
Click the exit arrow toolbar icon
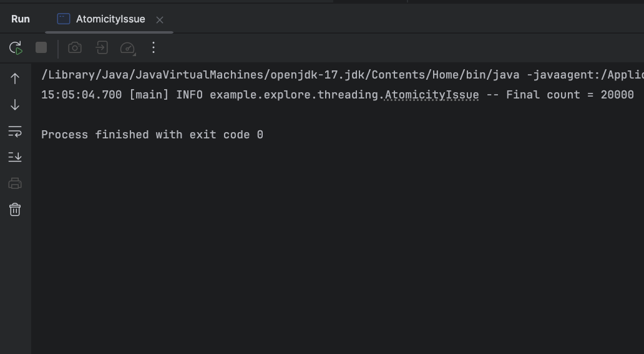(101, 48)
